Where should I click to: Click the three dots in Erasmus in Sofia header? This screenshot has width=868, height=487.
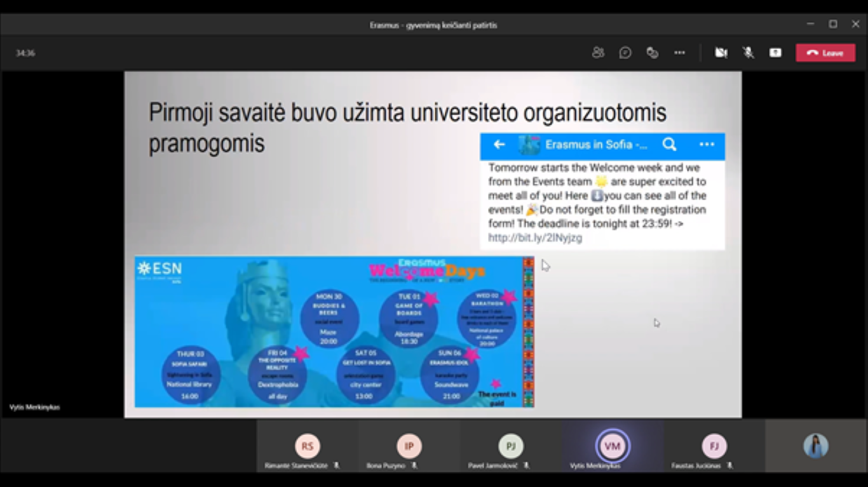(707, 145)
